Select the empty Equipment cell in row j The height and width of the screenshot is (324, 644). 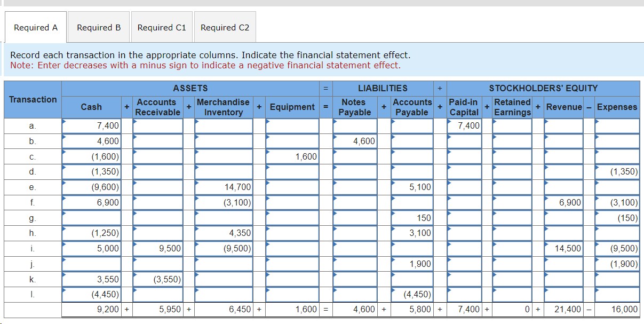292,264
